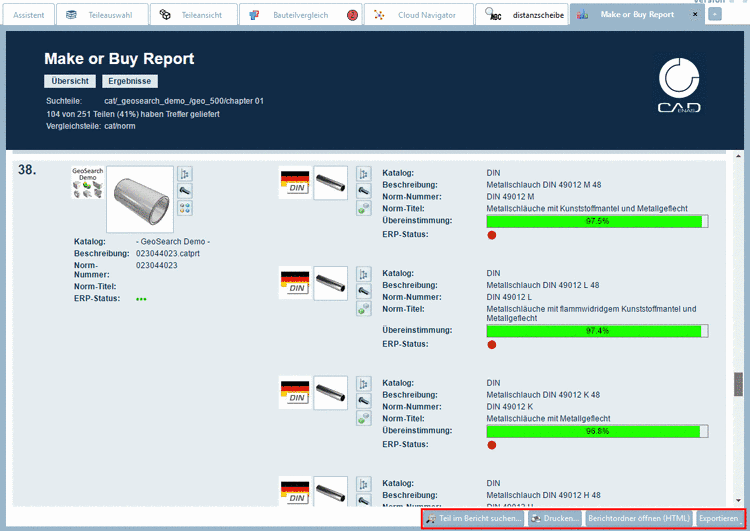Click the hose thumbnail for DIN 49012 H 48
The width and height of the screenshot is (750, 531).
tap(331, 491)
